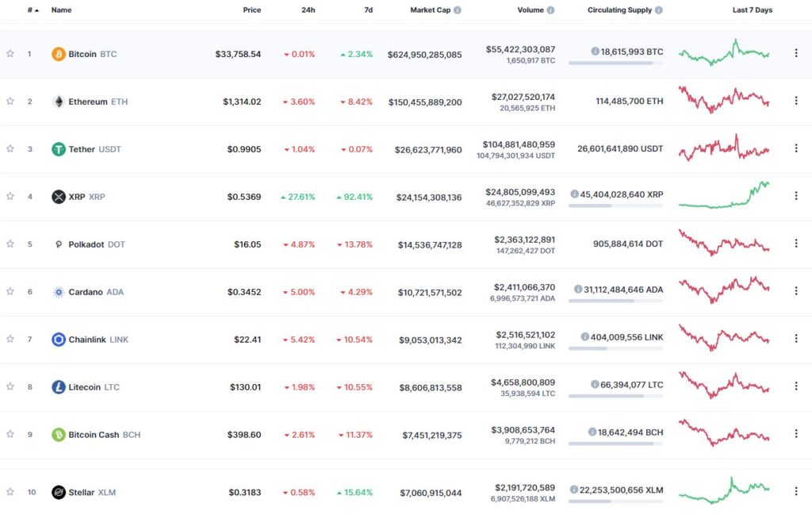Open the Chainlink LINK coin page link
Viewport: 812px width, 515px height.
(x=98, y=340)
